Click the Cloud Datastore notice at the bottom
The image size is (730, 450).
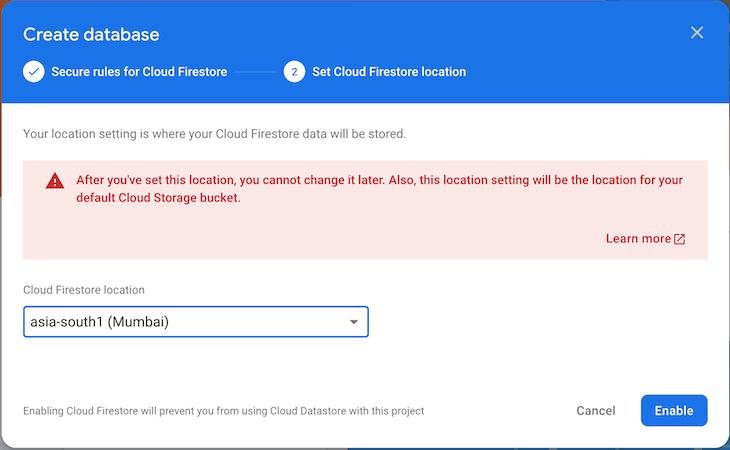(223, 411)
